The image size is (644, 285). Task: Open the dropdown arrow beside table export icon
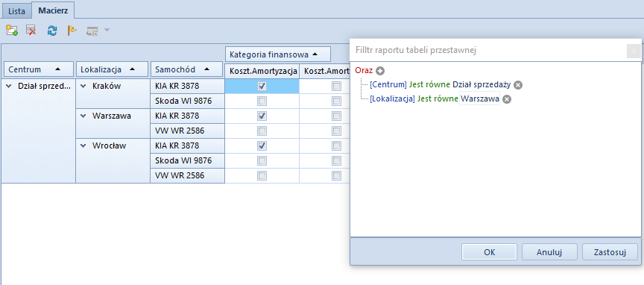coord(107,30)
